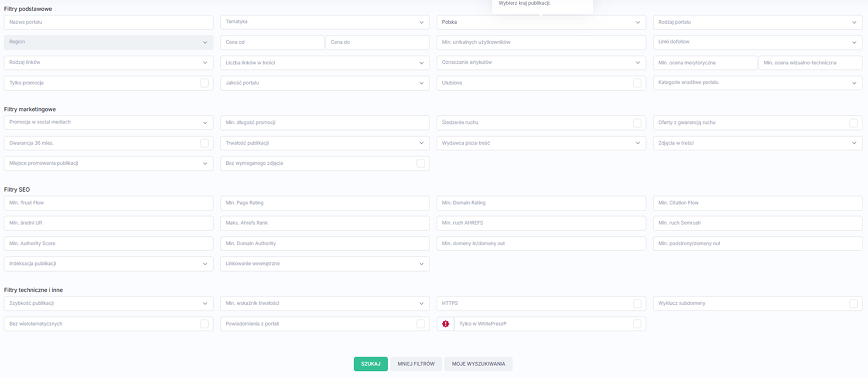Expand the Trwałość publikacji dropdown
868x378 pixels.
[324, 143]
